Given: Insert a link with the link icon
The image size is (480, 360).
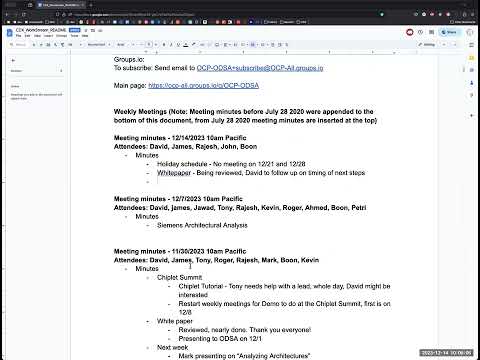Looking at the screenshot, I should click(202, 44).
